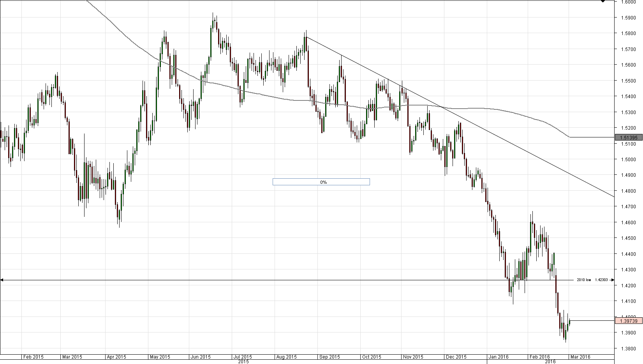Click the Mar 2015 time axis label

click(72, 357)
